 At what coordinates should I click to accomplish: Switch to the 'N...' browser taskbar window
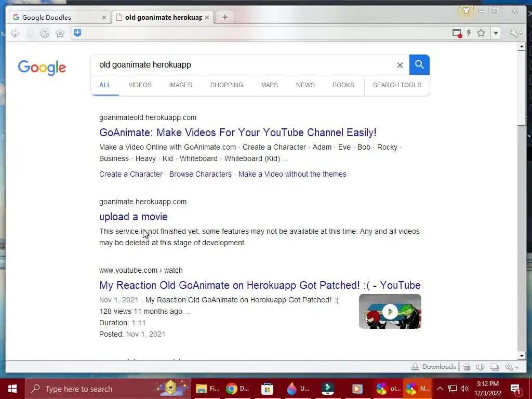[418, 389]
